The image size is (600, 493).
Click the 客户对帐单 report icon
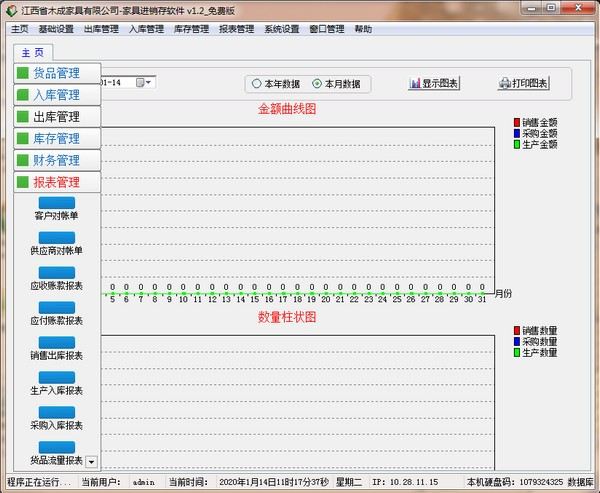click(x=56, y=201)
